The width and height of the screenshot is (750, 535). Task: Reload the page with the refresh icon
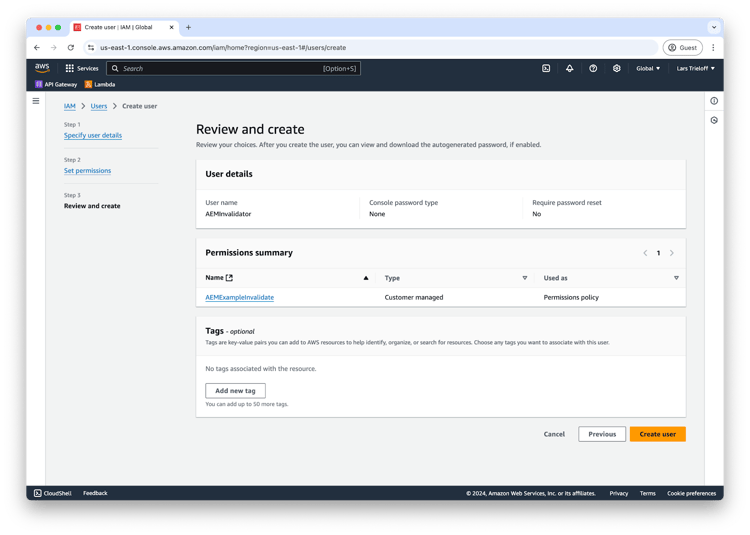click(x=71, y=47)
